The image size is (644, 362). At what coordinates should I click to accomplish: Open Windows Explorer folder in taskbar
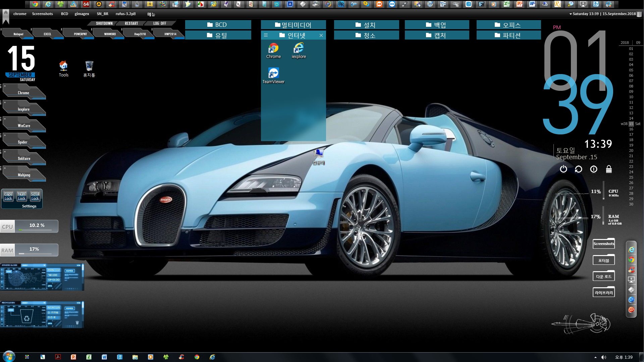pos(135,357)
